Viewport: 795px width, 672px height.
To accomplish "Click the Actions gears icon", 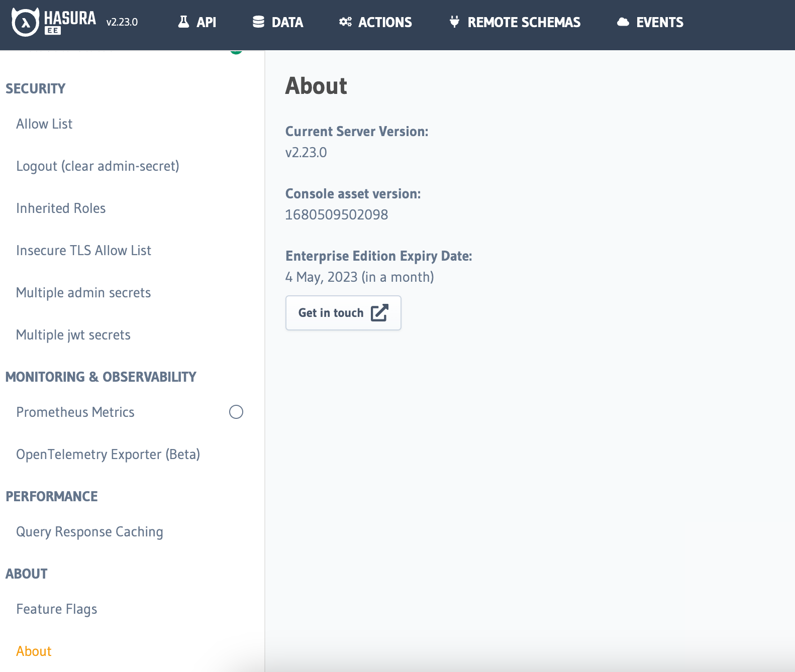I will point(345,22).
